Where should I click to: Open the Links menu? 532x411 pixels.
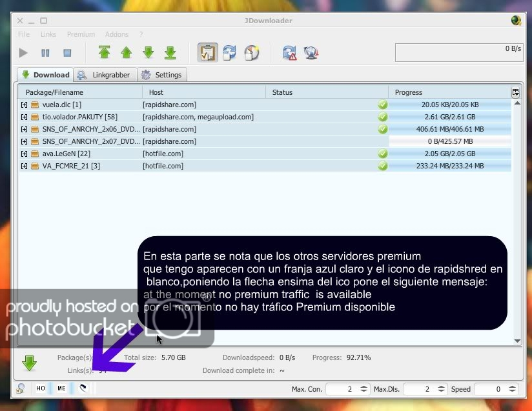(x=48, y=34)
